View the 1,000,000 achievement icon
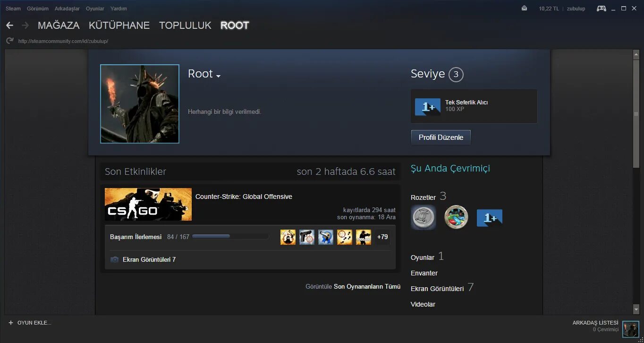 tap(364, 237)
